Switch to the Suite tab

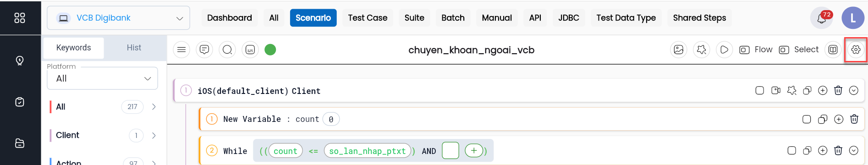coord(414,18)
